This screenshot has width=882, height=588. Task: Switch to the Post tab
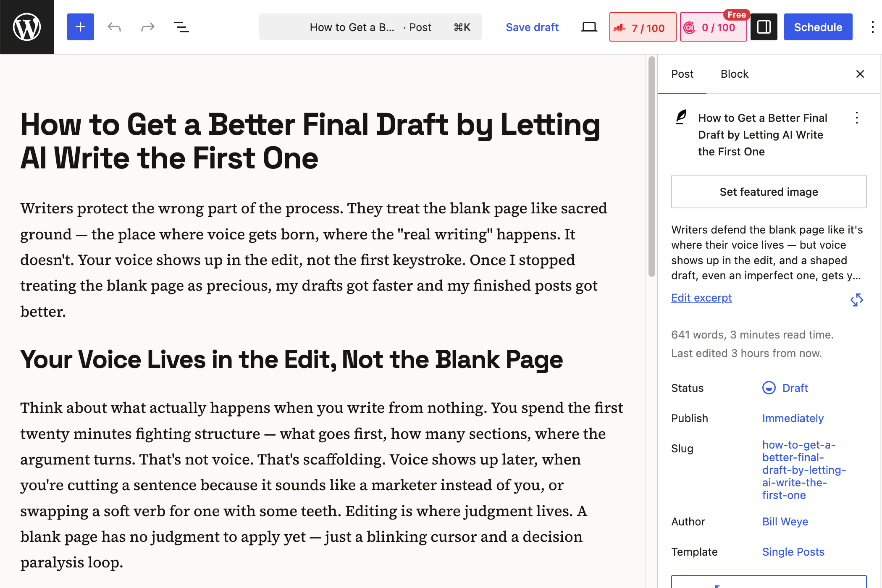coord(682,74)
